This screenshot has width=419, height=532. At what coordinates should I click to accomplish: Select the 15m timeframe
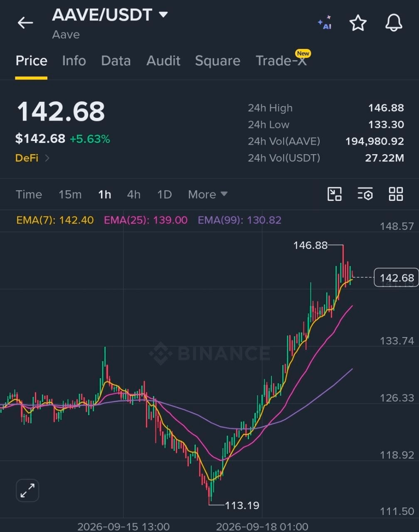(x=70, y=195)
